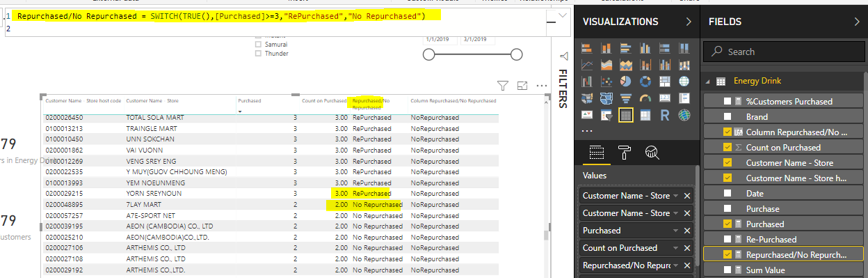This screenshot has width=868, height=278.
Task: Select the R script visual
Action: tap(664, 115)
